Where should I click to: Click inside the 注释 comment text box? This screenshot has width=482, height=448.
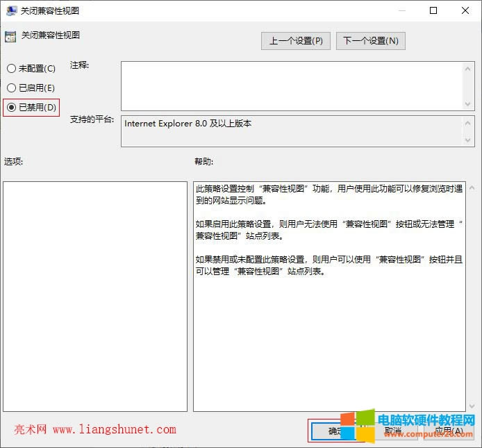click(292, 86)
